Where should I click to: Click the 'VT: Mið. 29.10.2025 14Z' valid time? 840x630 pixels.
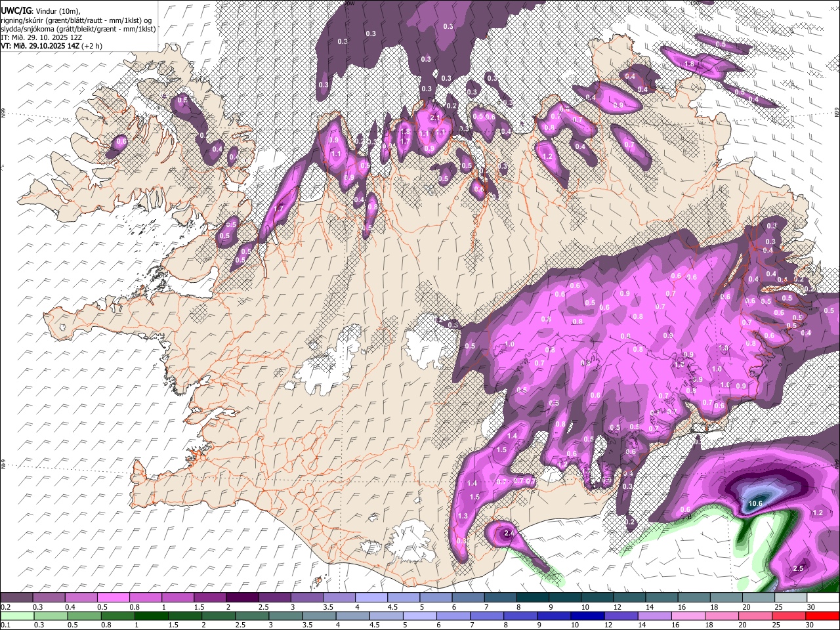[x=39, y=46]
